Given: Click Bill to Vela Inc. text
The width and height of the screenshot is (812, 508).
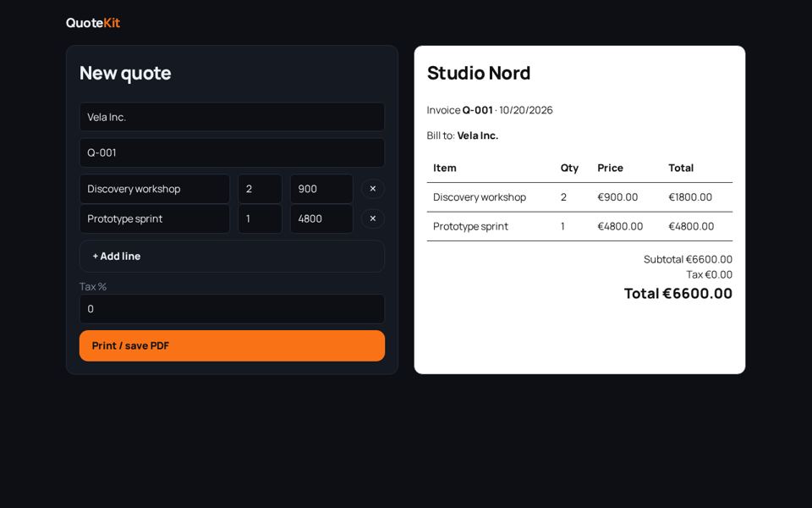Looking at the screenshot, I should tap(463, 135).
